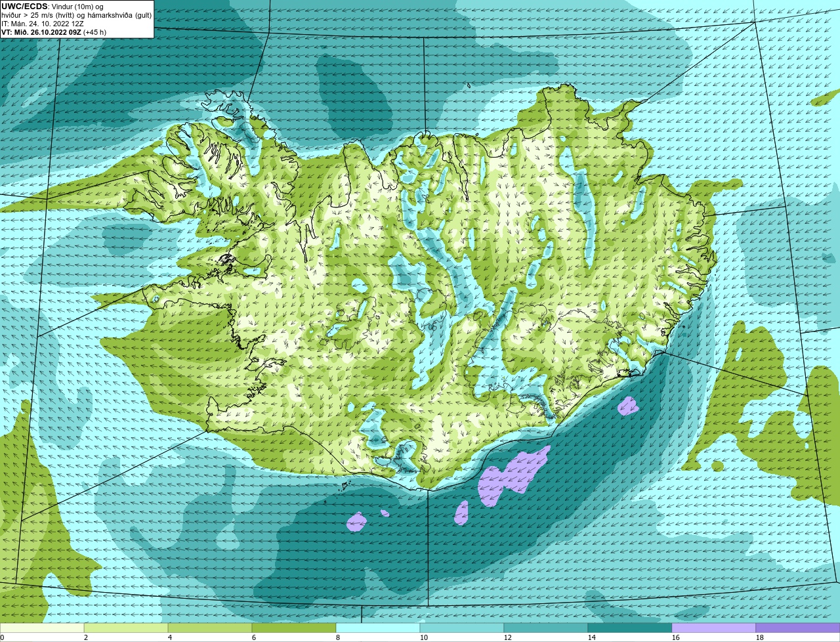Image resolution: width=840 pixels, height=642 pixels.
Task: Click the 'Vindur (10m) og' label
Action: (77, 7)
